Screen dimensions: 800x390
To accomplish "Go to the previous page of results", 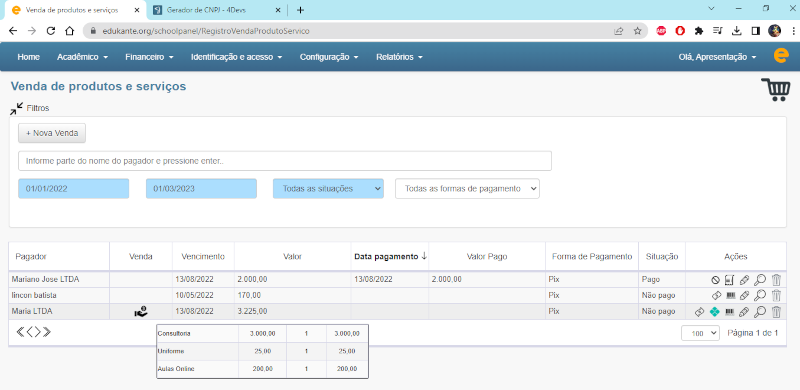I will pyautogui.click(x=30, y=332).
